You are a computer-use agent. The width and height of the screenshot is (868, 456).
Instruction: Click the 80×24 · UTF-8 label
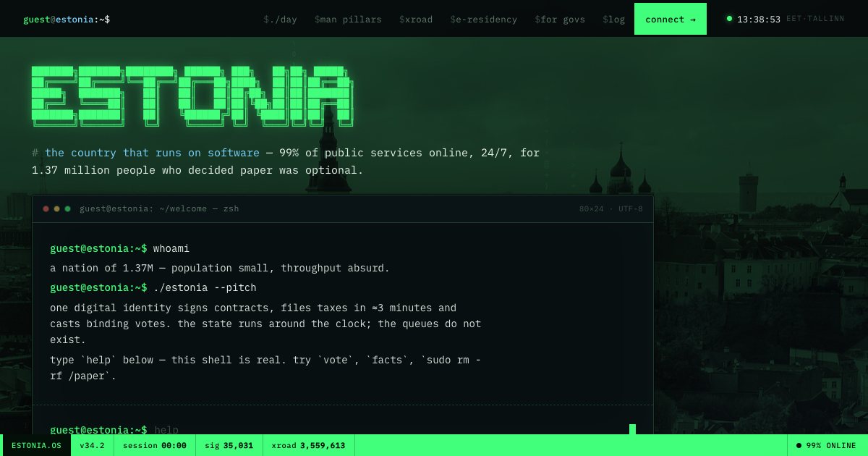610,208
